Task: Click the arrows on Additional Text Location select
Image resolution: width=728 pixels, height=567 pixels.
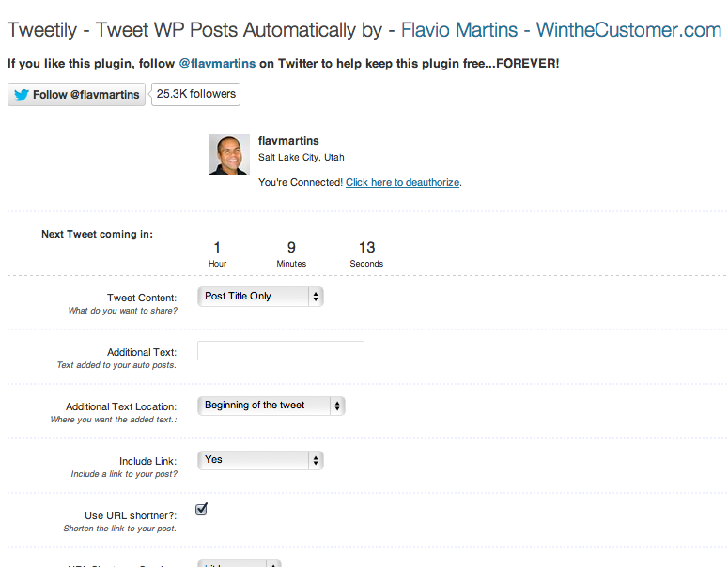Action: (337, 406)
